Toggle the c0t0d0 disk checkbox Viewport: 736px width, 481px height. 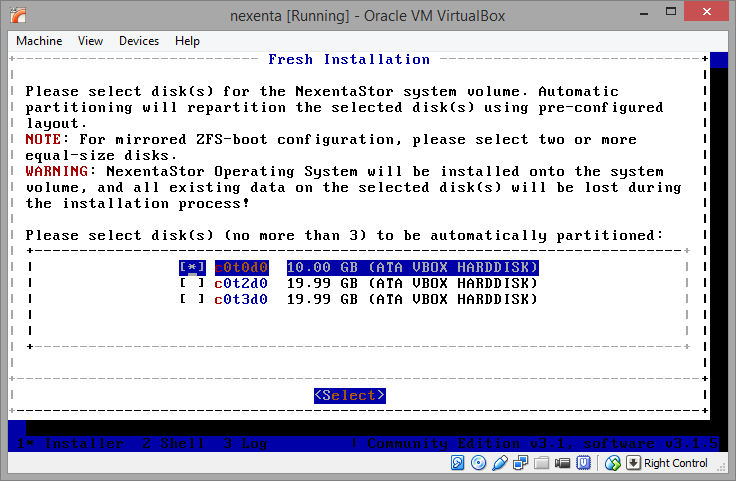[x=192, y=267]
